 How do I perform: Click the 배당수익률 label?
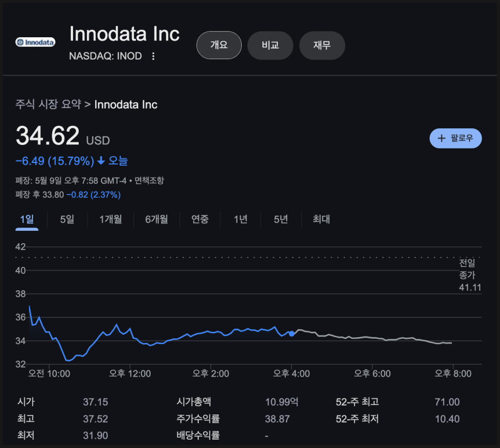[198, 435]
